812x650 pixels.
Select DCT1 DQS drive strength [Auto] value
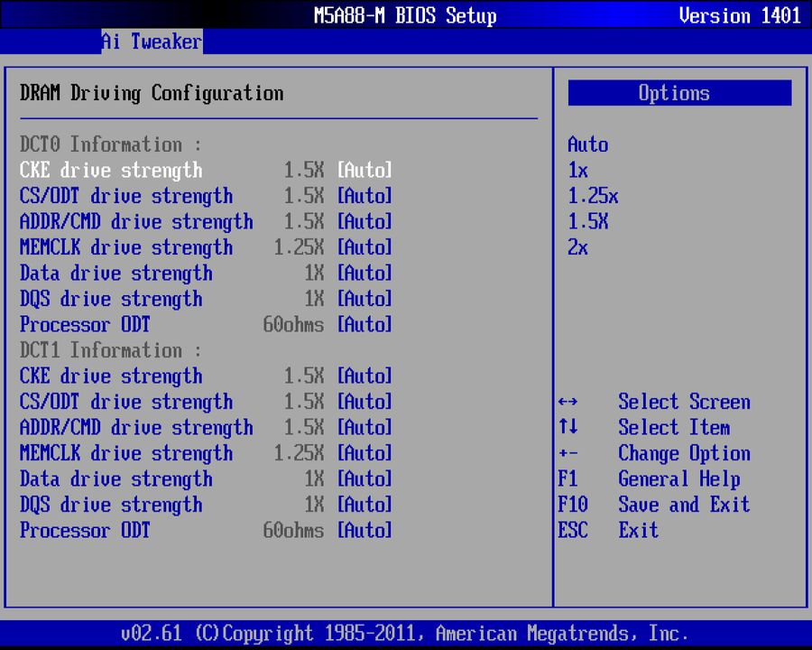364,505
